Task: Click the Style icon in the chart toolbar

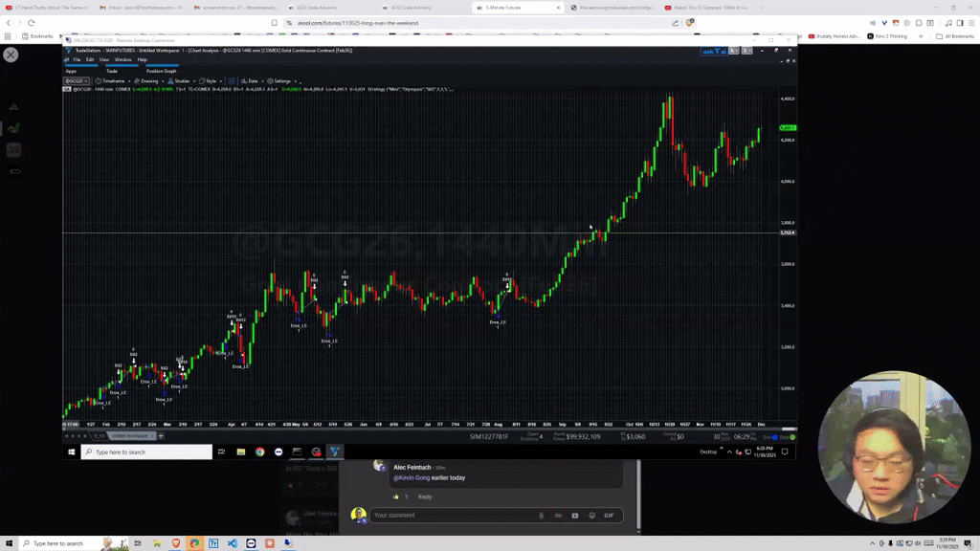Action: tap(200, 81)
